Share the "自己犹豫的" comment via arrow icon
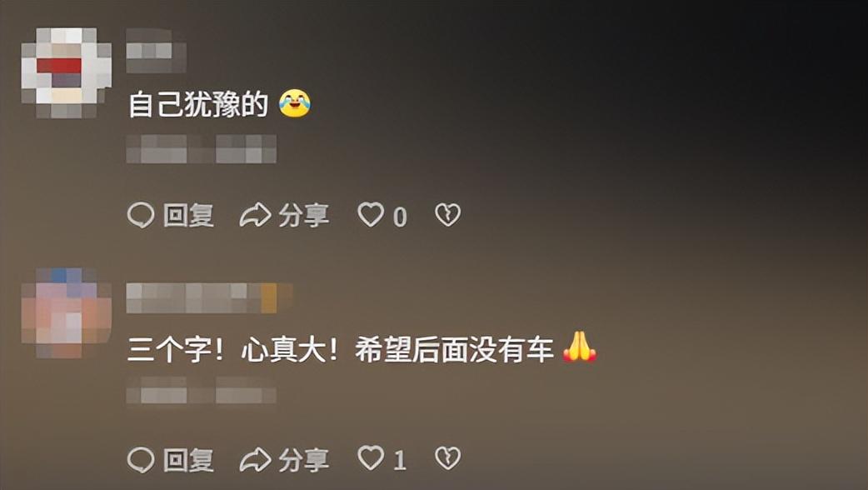 tap(255, 215)
